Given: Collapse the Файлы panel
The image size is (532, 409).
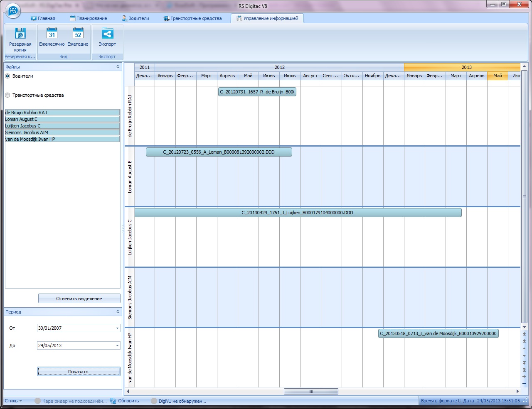Looking at the screenshot, I should (118, 67).
